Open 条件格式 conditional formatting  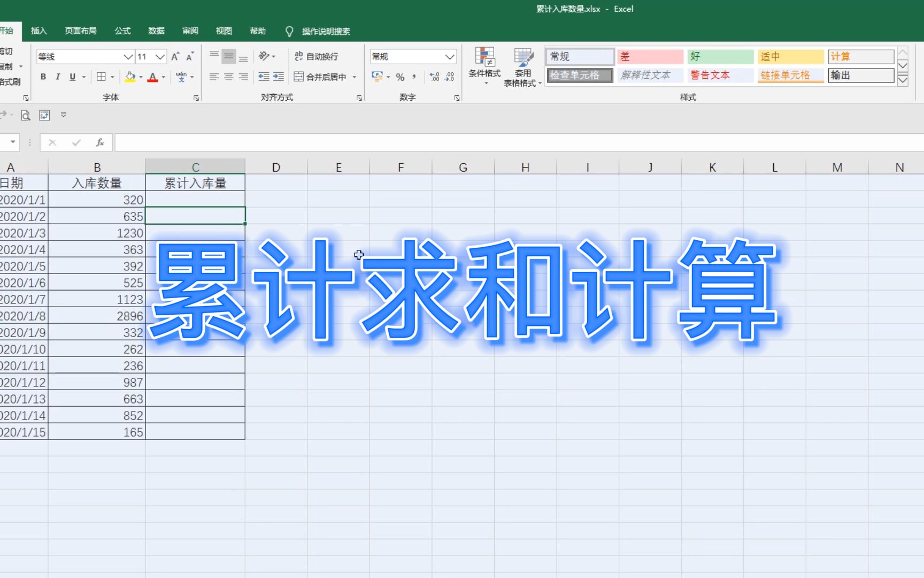pyautogui.click(x=484, y=66)
